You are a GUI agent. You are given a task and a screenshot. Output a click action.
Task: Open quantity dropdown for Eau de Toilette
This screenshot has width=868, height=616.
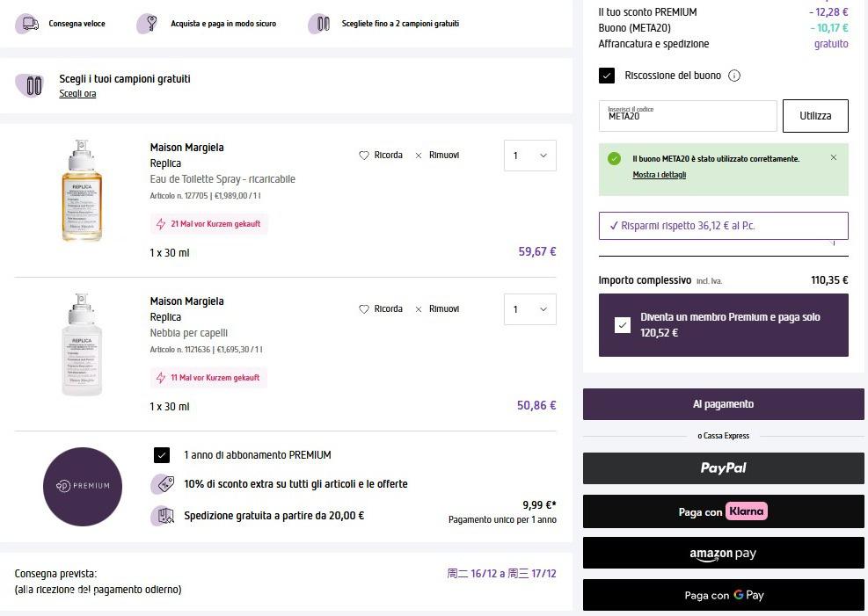pos(529,156)
